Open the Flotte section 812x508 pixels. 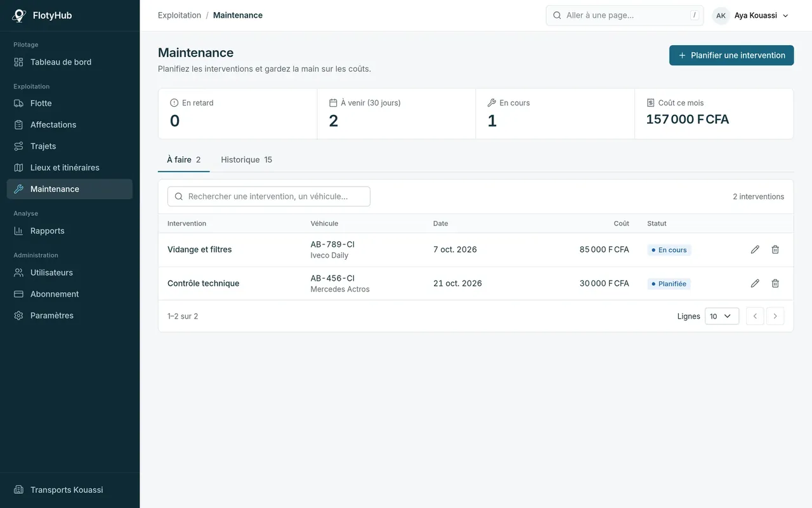[x=70, y=104]
